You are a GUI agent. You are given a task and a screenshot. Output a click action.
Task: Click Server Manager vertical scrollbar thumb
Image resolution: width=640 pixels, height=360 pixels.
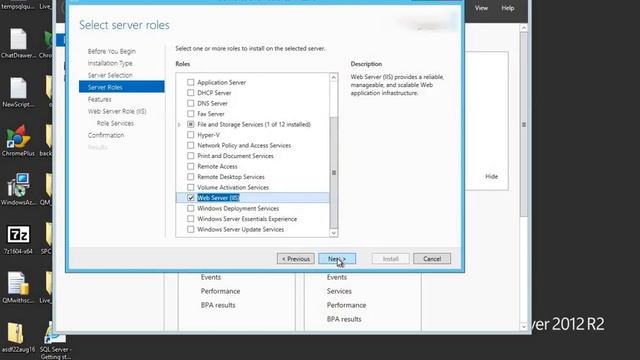coord(524,124)
